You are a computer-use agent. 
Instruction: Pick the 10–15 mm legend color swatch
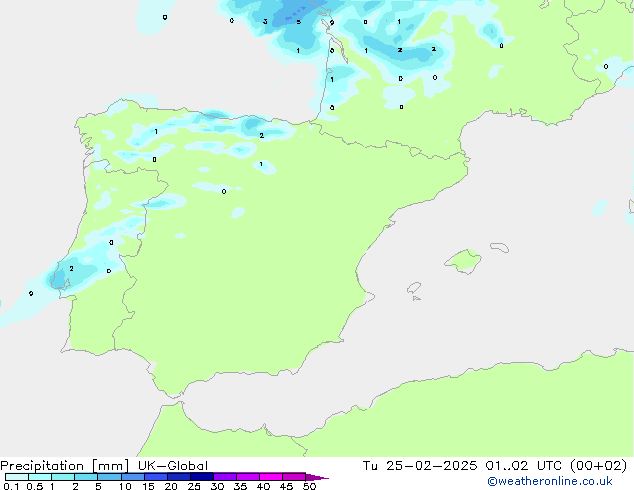(133, 477)
